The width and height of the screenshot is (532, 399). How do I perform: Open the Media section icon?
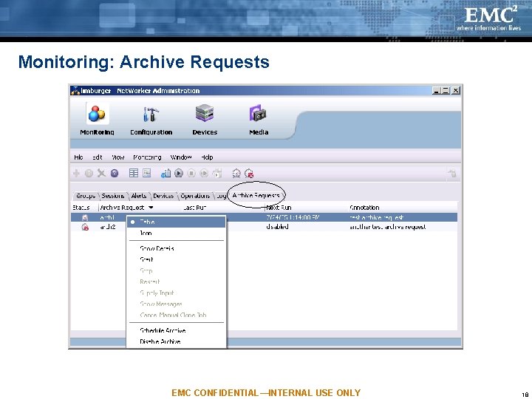258,113
